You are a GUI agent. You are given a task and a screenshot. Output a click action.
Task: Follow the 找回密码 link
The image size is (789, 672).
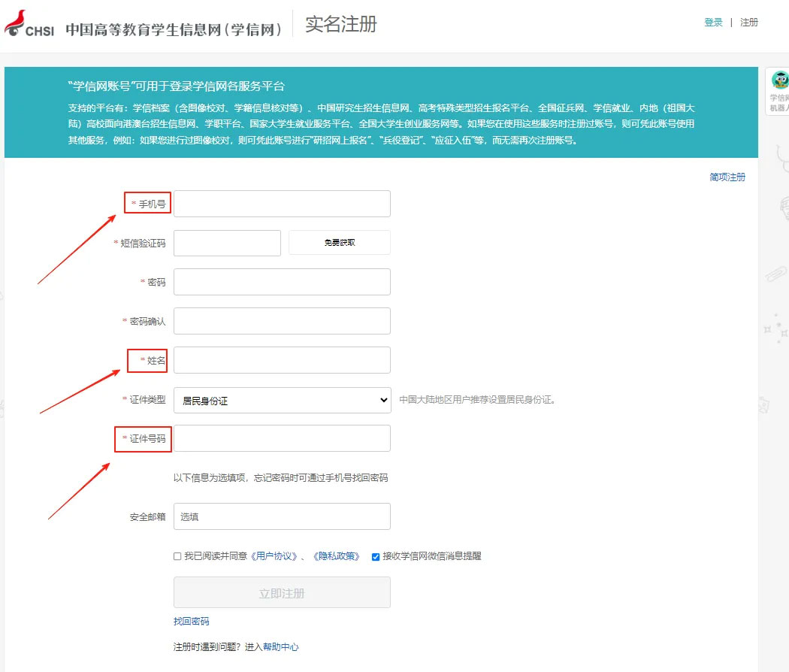pyautogui.click(x=191, y=621)
